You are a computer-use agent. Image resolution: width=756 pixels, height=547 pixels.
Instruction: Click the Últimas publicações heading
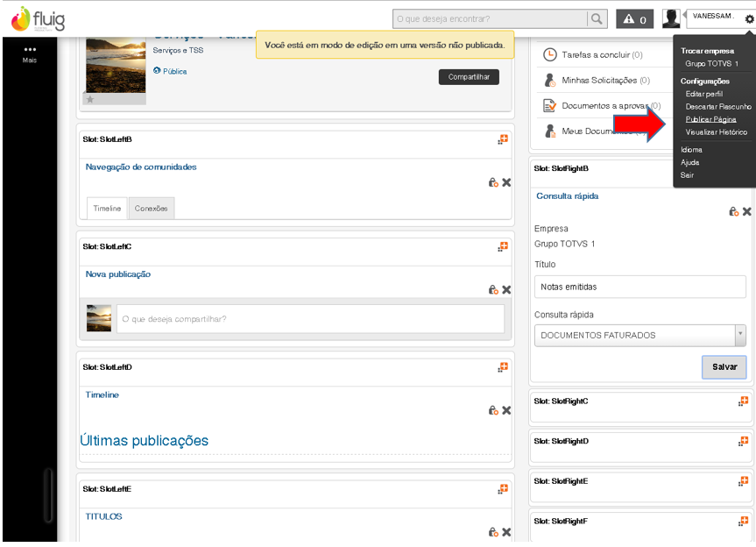pos(145,440)
